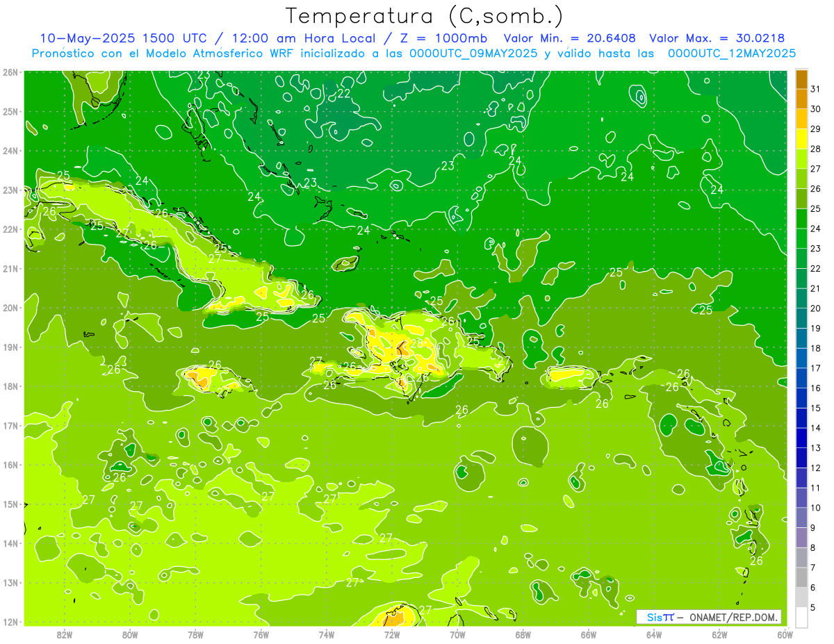
Task: Click the 14N latitude axis label
Action: (11, 543)
